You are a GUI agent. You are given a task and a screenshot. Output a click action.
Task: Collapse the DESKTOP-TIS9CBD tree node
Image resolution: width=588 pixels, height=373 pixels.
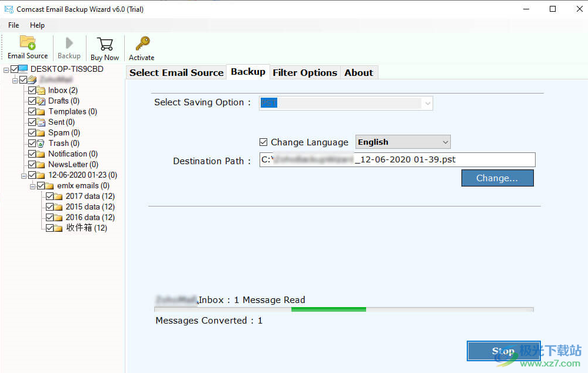click(6, 70)
